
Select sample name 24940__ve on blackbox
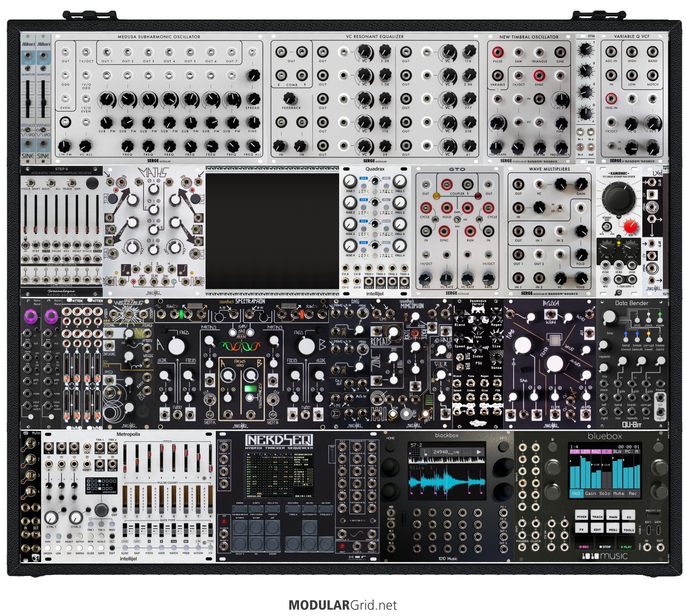pos(446,452)
